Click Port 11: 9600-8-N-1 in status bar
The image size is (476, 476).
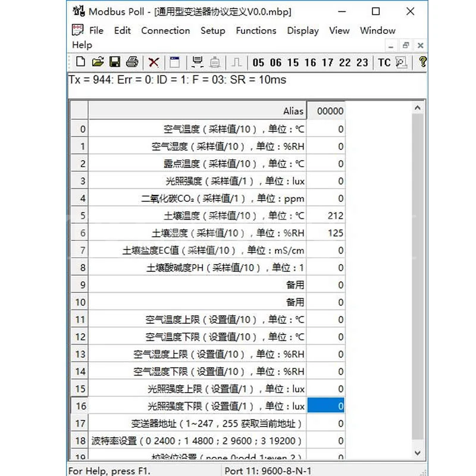268,471
